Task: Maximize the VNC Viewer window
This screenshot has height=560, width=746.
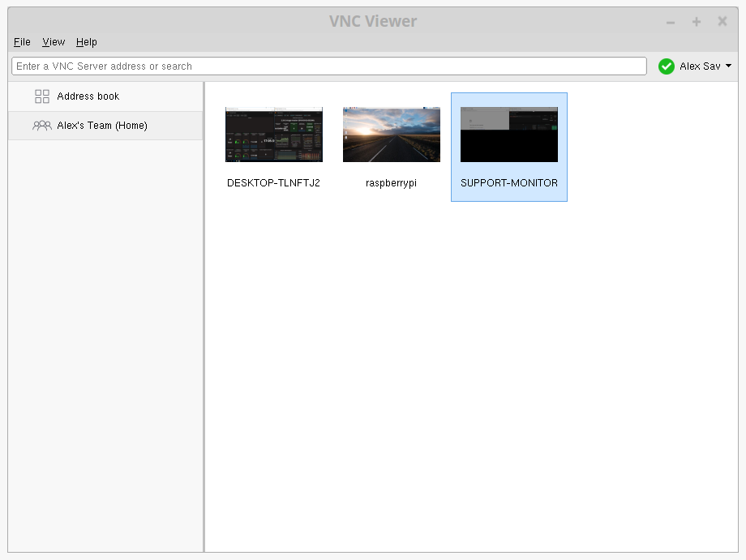Action: click(x=697, y=22)
